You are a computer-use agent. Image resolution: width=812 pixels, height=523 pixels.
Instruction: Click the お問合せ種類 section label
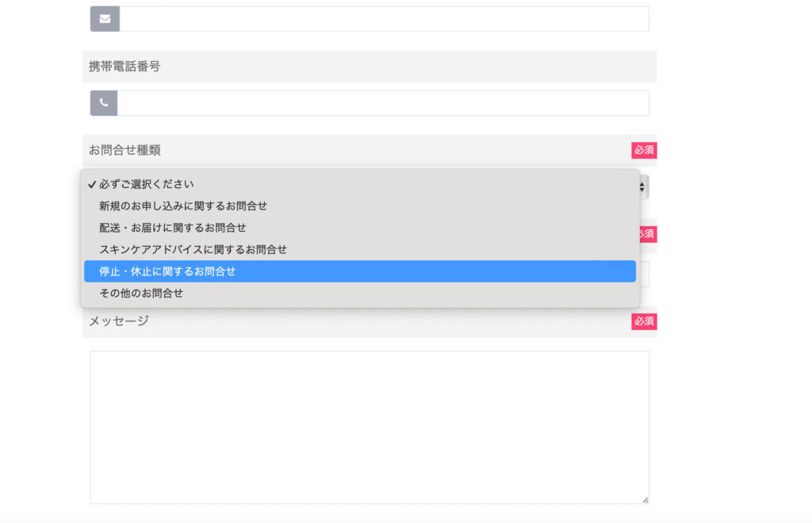(124, 150)
